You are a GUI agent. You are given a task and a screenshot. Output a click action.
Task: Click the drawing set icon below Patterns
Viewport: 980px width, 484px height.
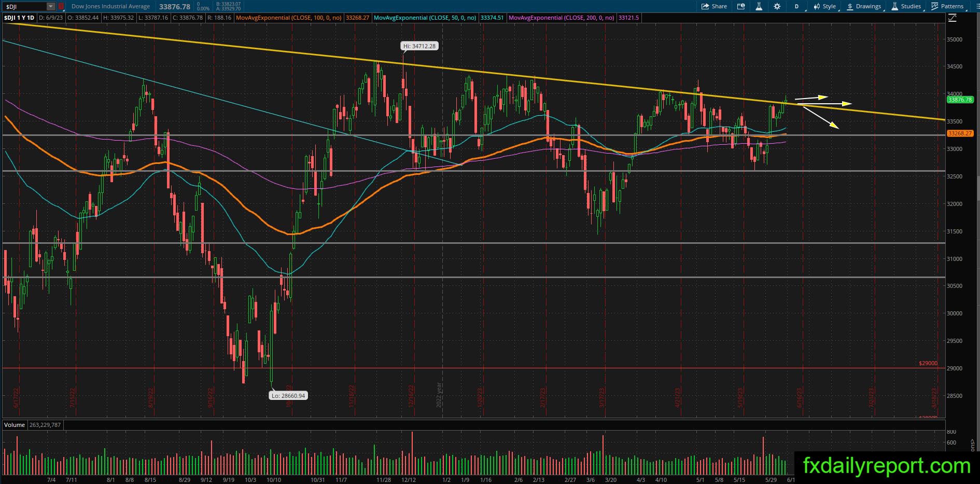tap(952, 18)
